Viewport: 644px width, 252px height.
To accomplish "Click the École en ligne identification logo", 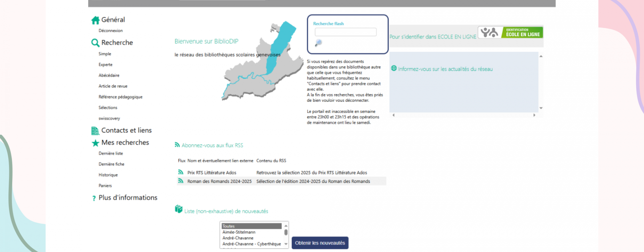I will coord(510,32).
